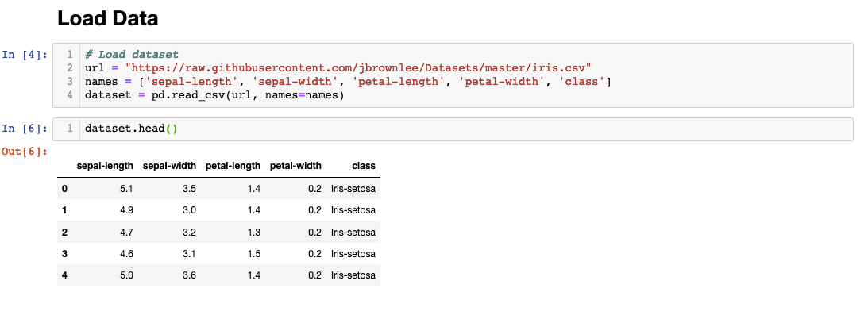Image resolution: width=868 pixels, height=319 pixels.
Task: Click the sepal-length value 5.1
Action: pyautogui.click(x=127, y=189)
